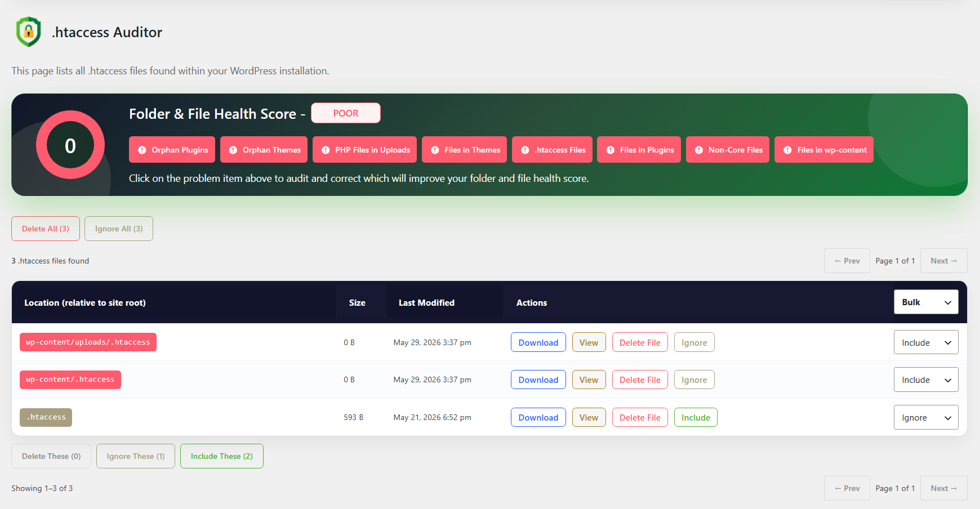The width and height of the screenshot is (980, 509).
Task: Click the wp-content/.htaccess path label
Action: [x=70, y=379]
